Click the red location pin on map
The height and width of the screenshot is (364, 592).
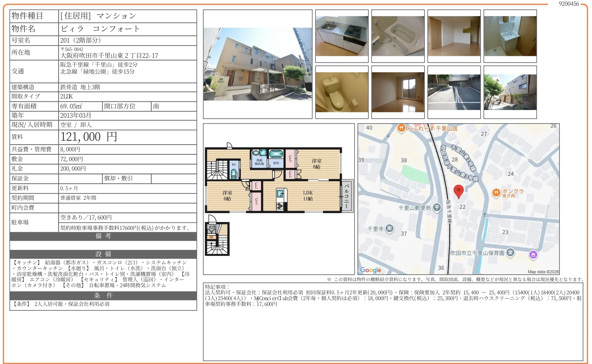458,191
